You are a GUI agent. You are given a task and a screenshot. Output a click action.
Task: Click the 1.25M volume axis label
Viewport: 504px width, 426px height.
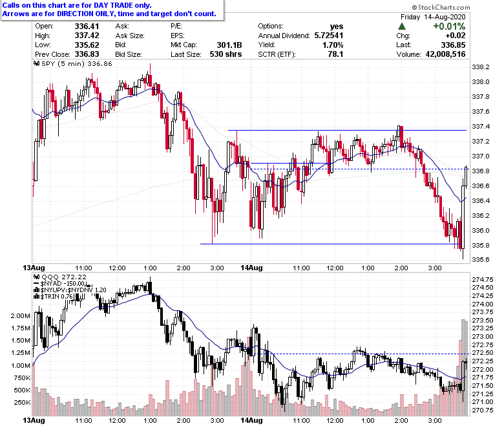tap(20, 353)
